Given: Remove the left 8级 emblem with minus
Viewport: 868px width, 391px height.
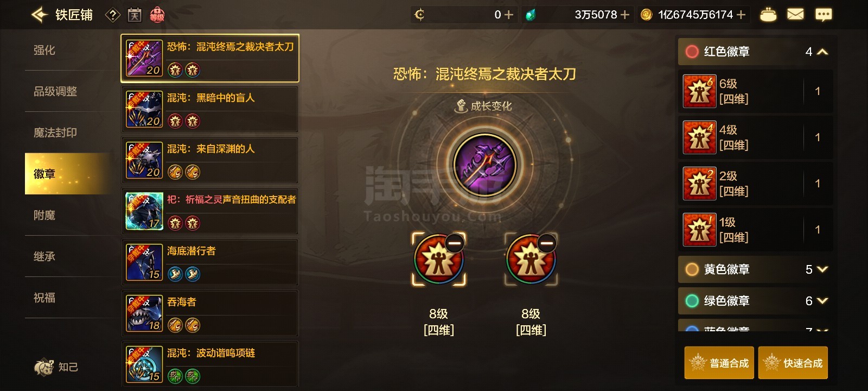Looking at the screenshot, I should coord(454,243).
